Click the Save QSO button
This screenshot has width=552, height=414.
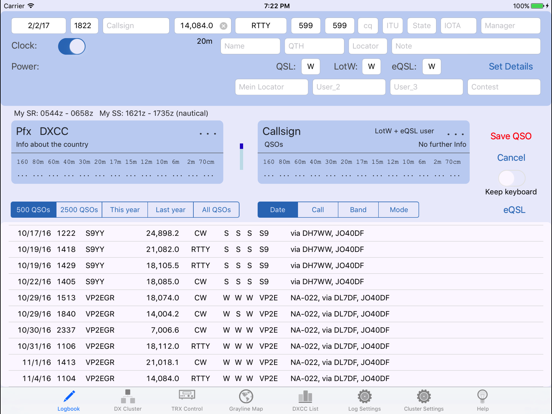click(x=511, y=136)
